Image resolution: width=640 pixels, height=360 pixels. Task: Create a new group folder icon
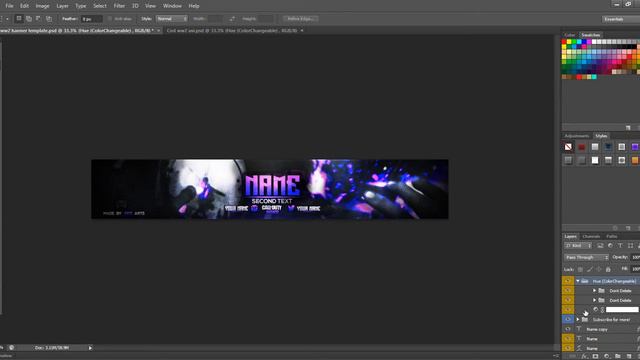coord(618,356)
